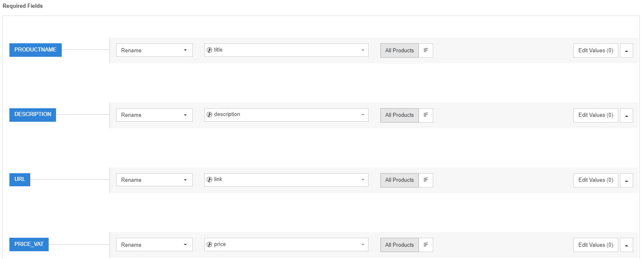
Task: Collapse the PRICE_VAT row with the arrow button
Action: tap(626, 245)
